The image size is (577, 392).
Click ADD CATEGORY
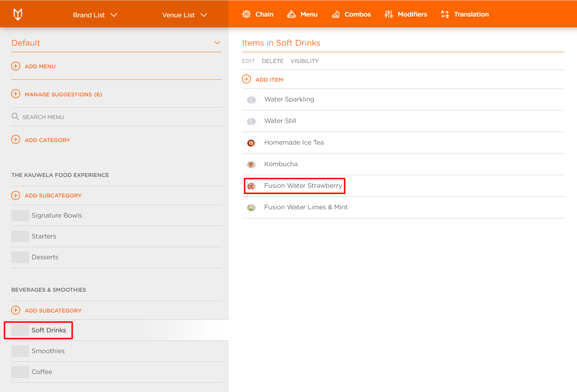(x=47, y=140)
